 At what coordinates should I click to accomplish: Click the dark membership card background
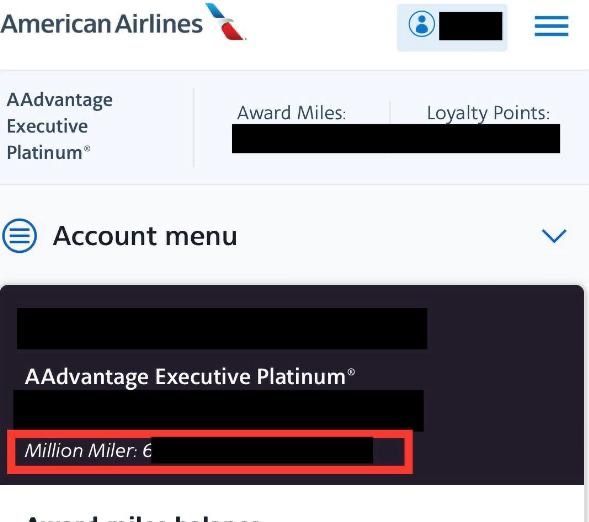click(503, 383)
